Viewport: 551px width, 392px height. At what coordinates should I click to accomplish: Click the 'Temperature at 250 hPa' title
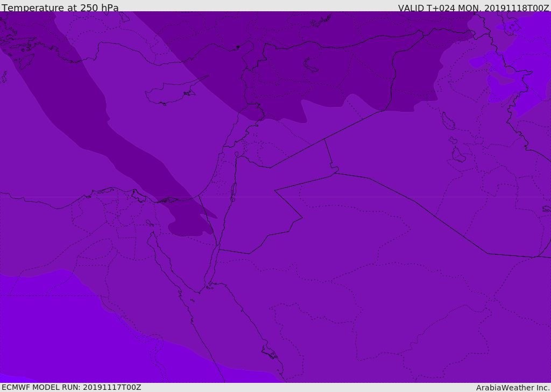tap(60, 8)
